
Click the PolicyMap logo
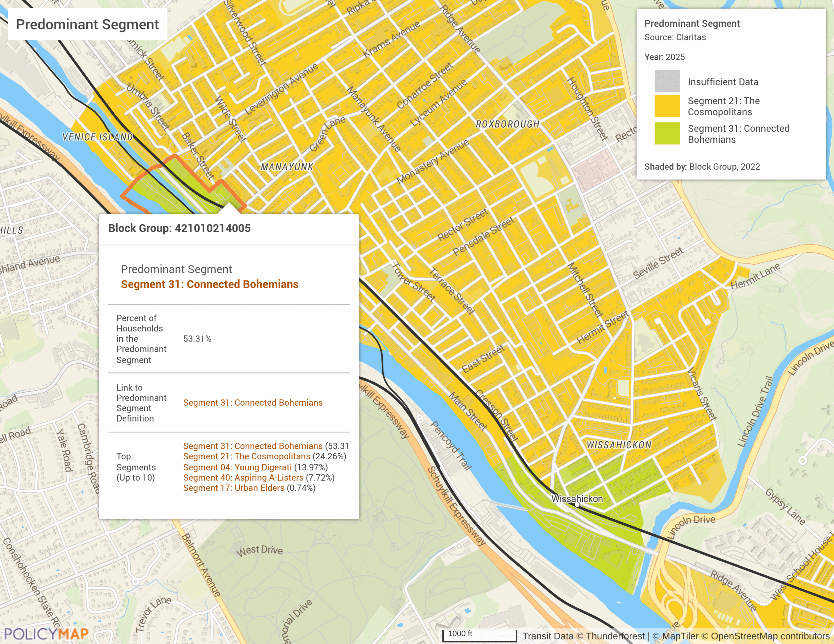[46, 634]
